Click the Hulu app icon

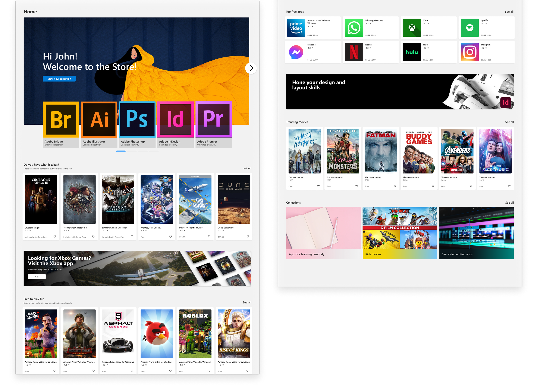point(412,52)
